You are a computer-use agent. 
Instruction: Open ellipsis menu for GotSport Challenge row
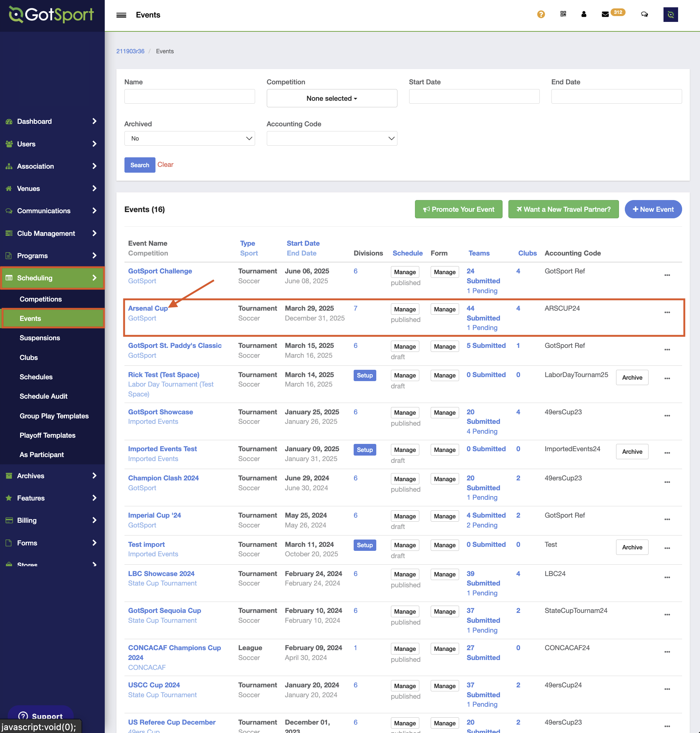pyautogui.click(x=667, y=276)
